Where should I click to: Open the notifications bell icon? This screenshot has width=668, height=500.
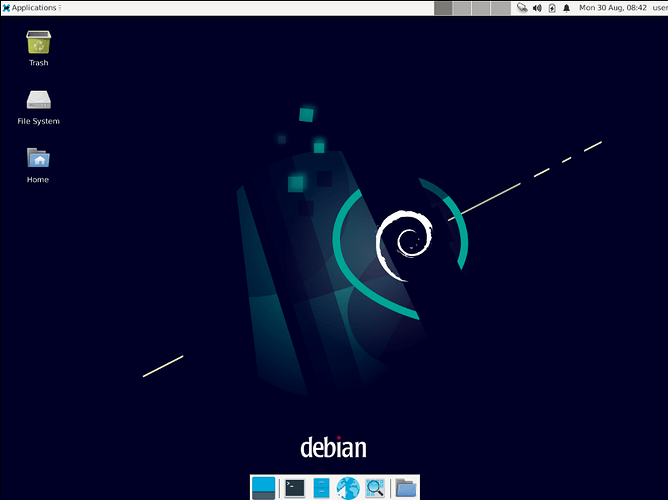[x=566, y=8]
